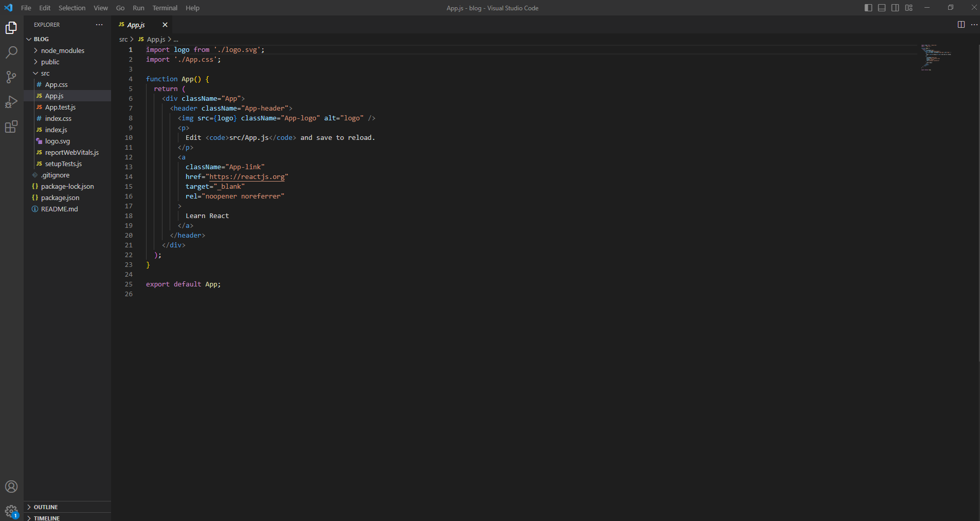Viewport: 980px width, 521px height.
Task: Toggle the bottom Panel visibility
Action: 882,8
